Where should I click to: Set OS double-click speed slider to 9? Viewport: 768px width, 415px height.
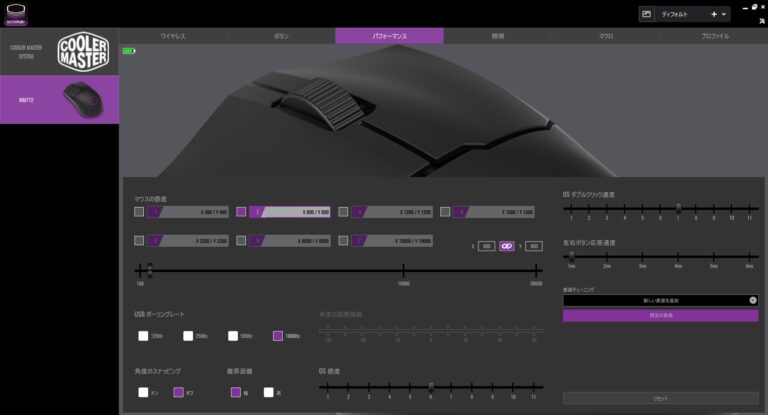click(715, 208)
